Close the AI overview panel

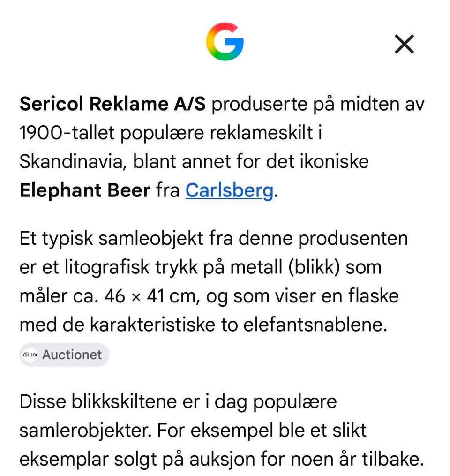tap(404, 44)
